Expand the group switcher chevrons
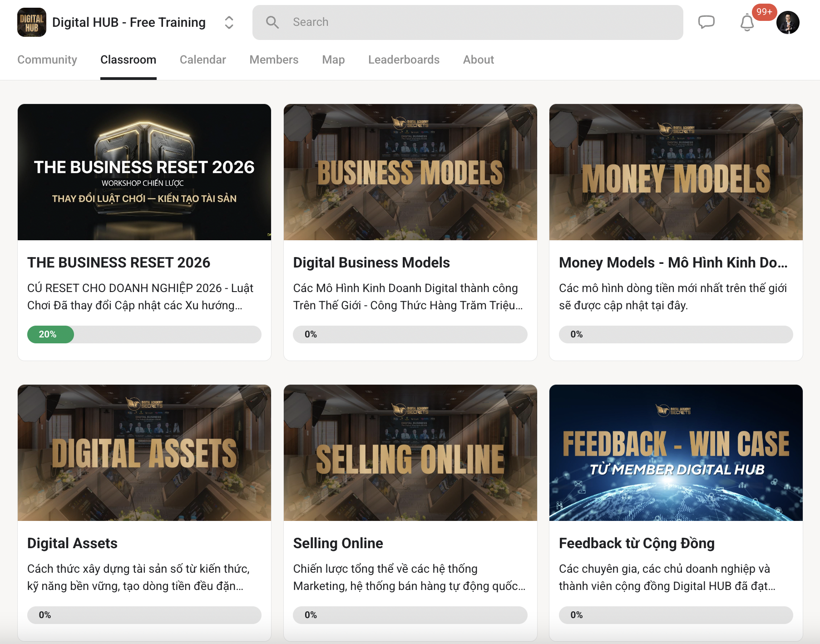This screenshot has height=644, width=820. tap(229, 22)
